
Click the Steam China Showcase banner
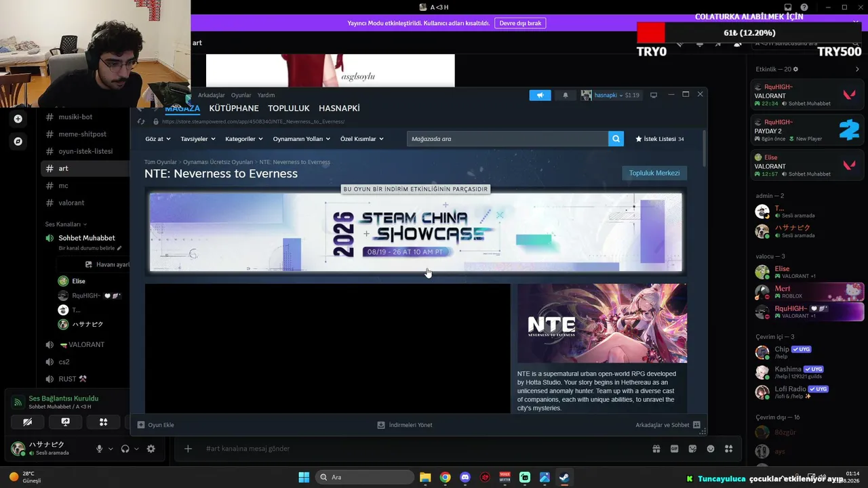[416, 232]
